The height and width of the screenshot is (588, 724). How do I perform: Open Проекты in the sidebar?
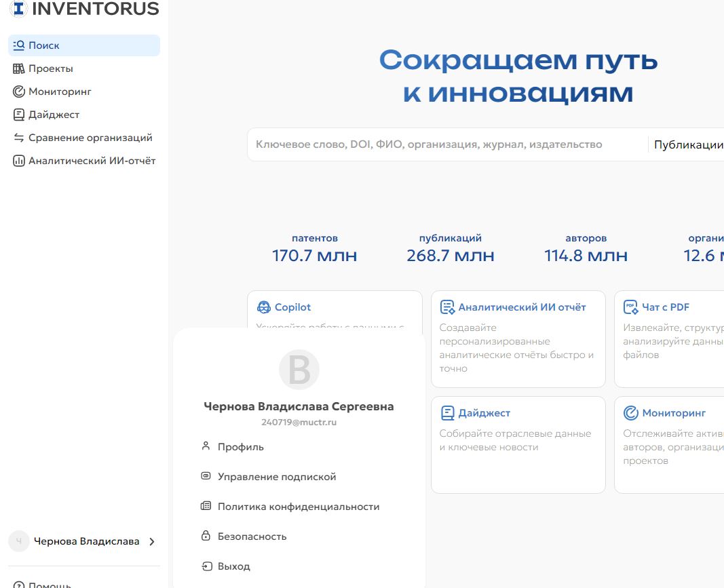click(x=50, y=68)
